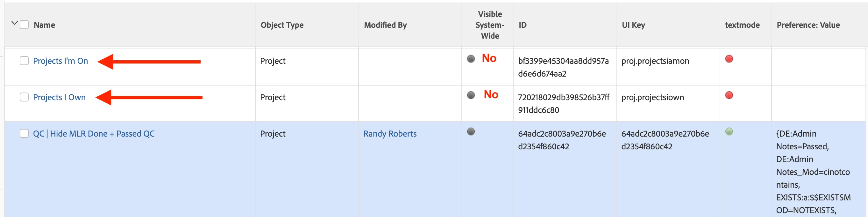Viewport: 868px width, 217px height.
Task: Sort by the Modified By column header
Action: click(x=385, y=25)
